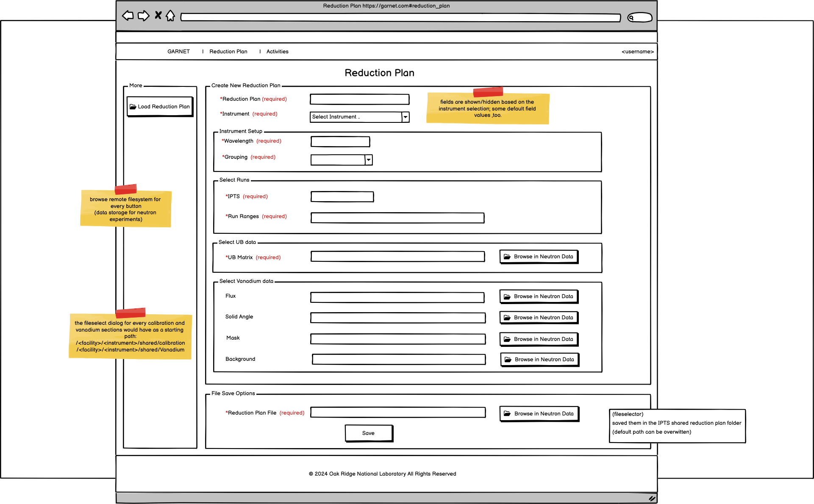Screen dimensions: 814x504
Task: Open the Select Instrument dropdown
Action: (x=405, y=117)
